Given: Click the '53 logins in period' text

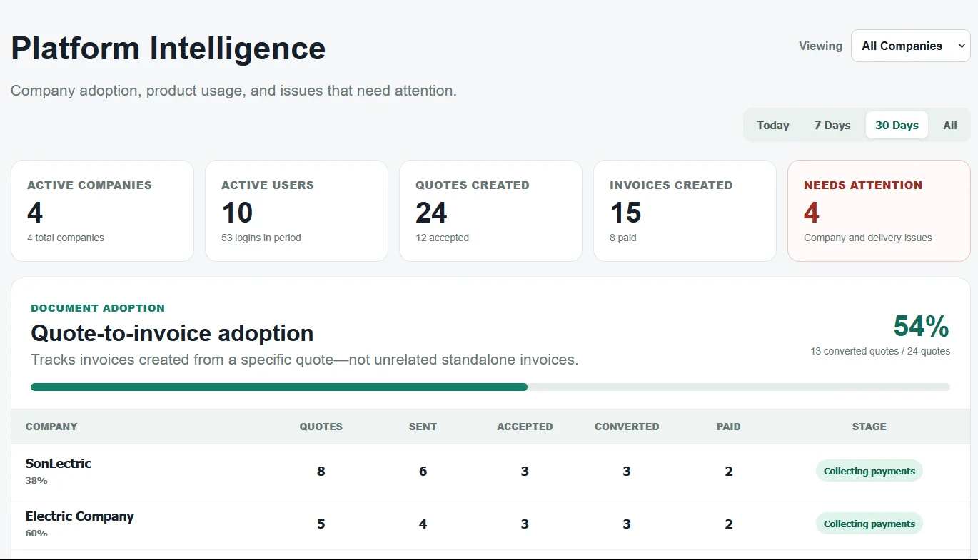Looking at the screenshot, I should (x=261, y=238).
